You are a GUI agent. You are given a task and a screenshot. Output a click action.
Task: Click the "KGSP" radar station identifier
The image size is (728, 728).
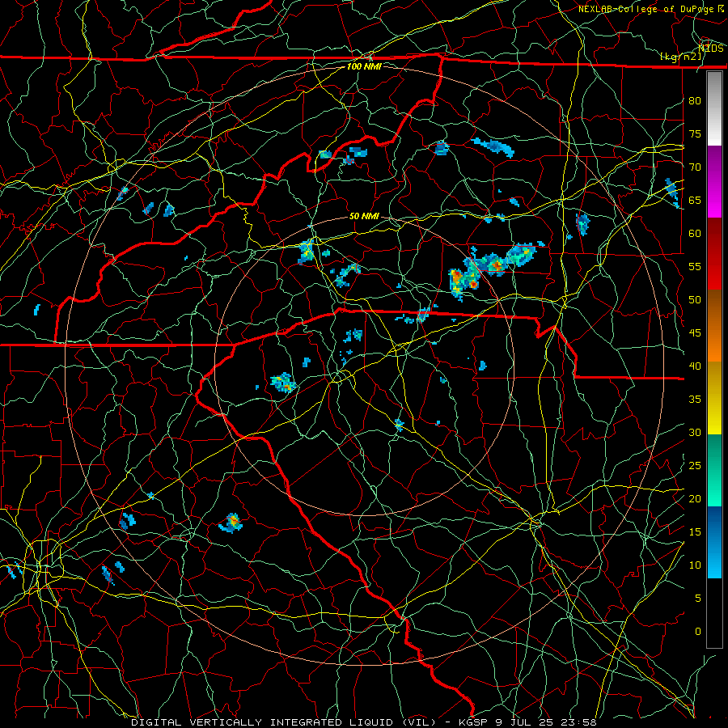pyautogui.click(x=473, y=722)
